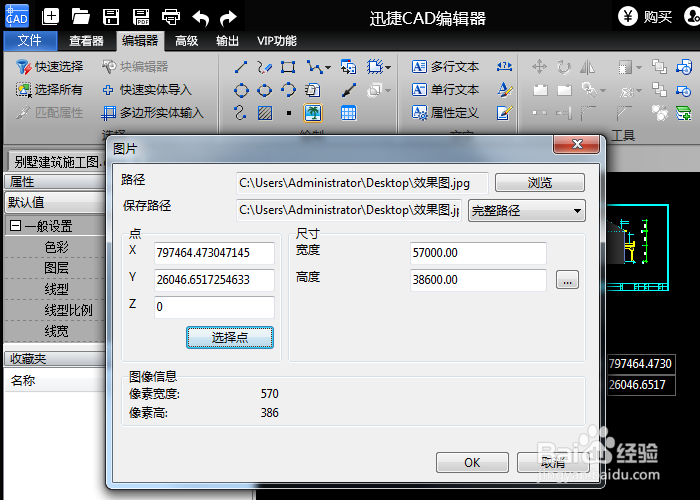The image size is (700, 500).
Task: Click the leader arrow tool icon
Action: (349, 91)
